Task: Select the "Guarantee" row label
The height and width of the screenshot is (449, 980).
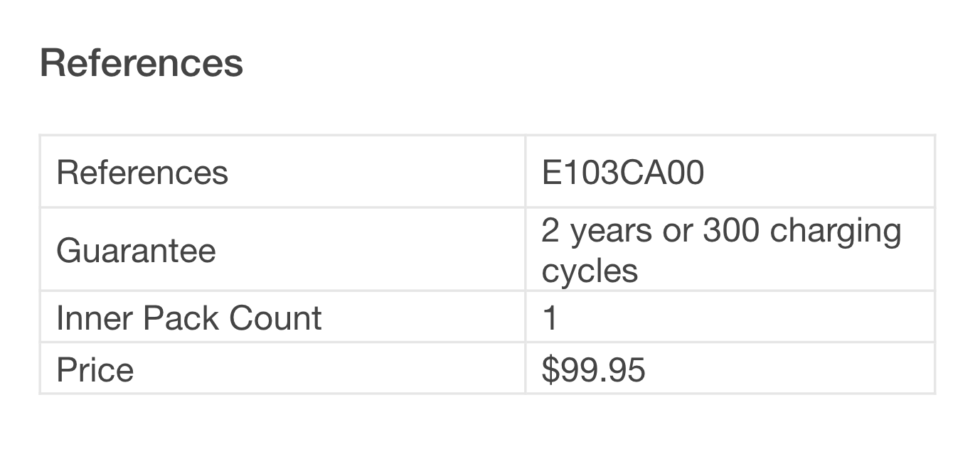Action: click(x=136, y=251)
